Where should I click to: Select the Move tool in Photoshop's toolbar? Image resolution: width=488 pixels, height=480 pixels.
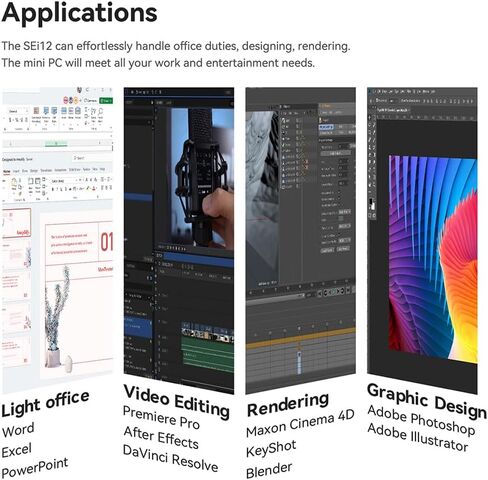point(370,117)
